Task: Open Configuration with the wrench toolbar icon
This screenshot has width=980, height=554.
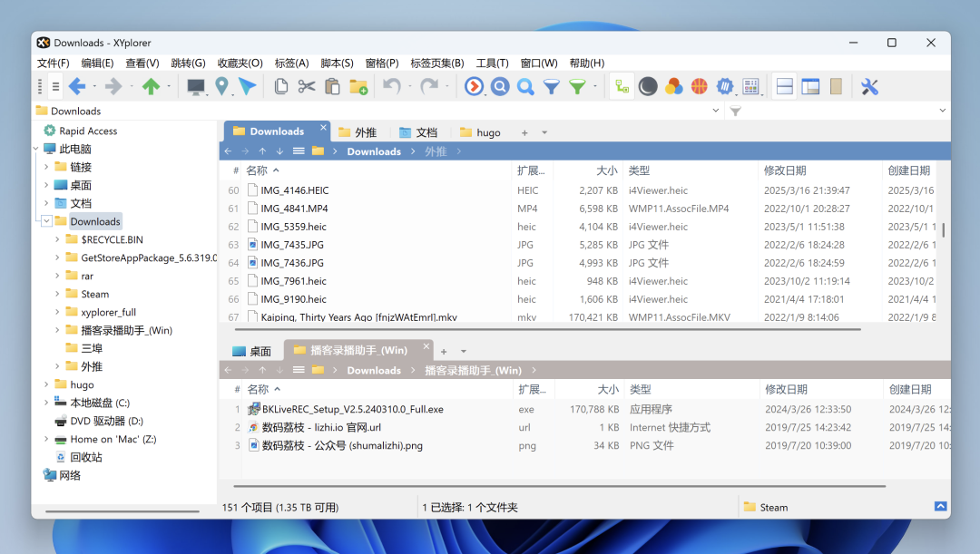Action: (x=869, y=86)
